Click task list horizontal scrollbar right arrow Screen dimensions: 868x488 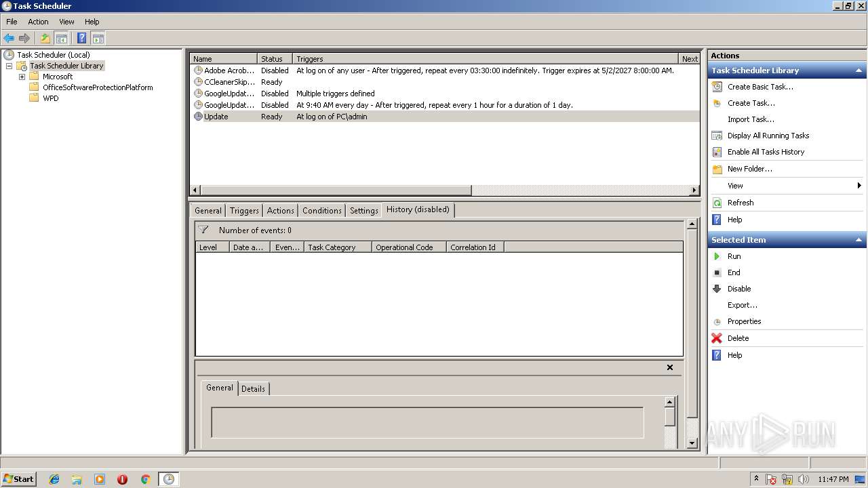(694, 190)
